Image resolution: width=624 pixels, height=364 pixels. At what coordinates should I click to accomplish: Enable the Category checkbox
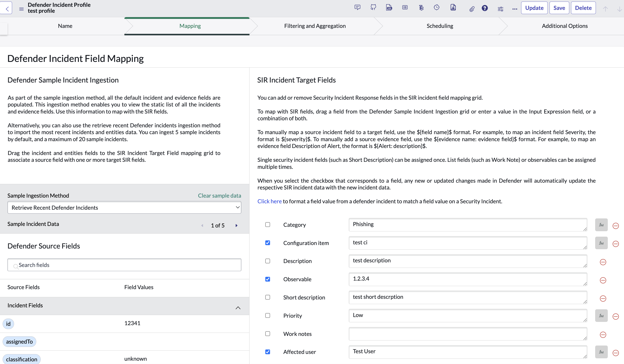(x=268, y=225)
